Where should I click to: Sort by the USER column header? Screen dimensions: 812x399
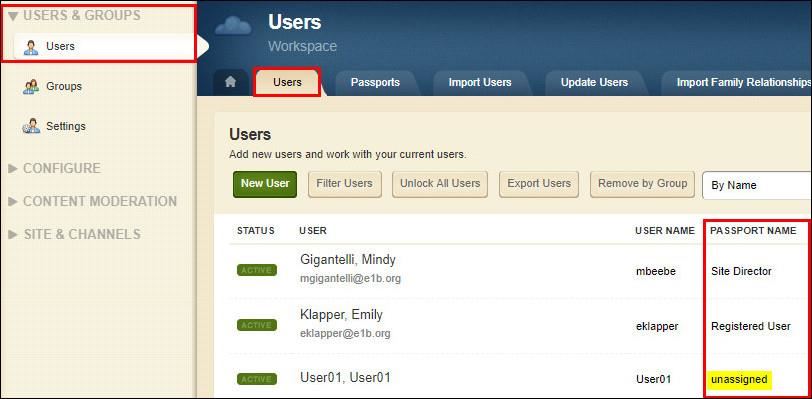pyautogui.click(x=313, y=231)
